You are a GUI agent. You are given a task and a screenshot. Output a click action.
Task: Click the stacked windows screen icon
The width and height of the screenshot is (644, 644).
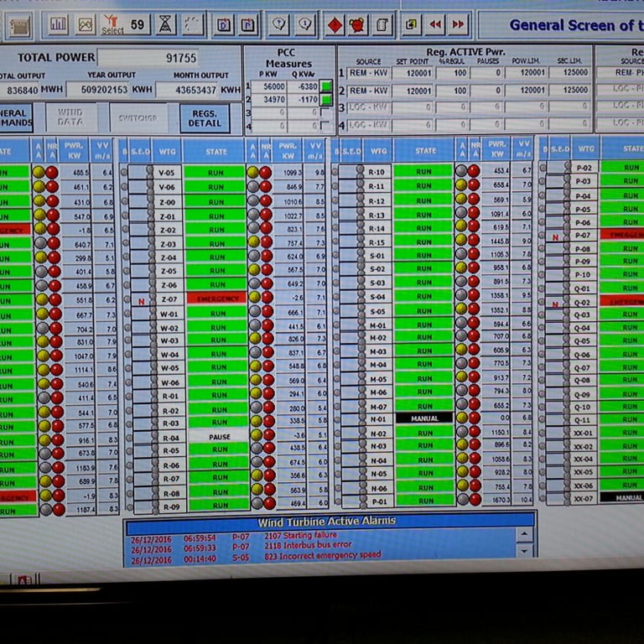pyautogui.click(x=411, y=25)
